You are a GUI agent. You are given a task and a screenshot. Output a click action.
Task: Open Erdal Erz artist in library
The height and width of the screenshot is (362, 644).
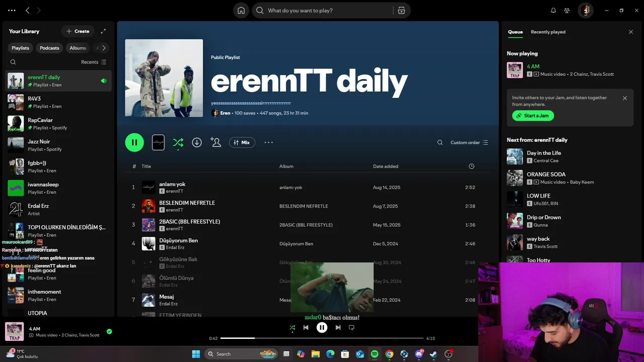58,209
